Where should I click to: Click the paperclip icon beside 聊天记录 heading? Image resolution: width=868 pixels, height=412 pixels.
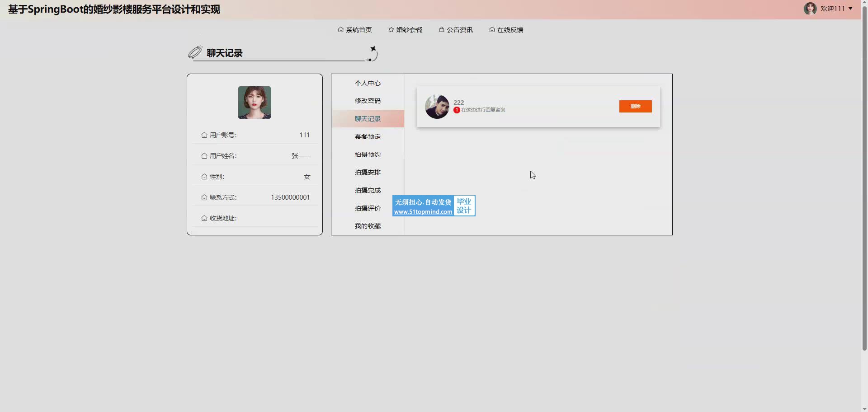click(x=195, y=53)
